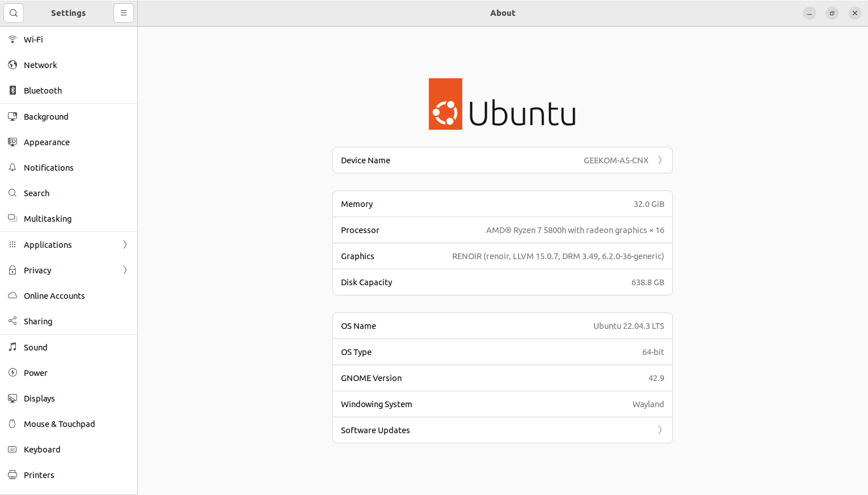Select Notifications in sidebar

pyautogui.click(x=69, y=167)
